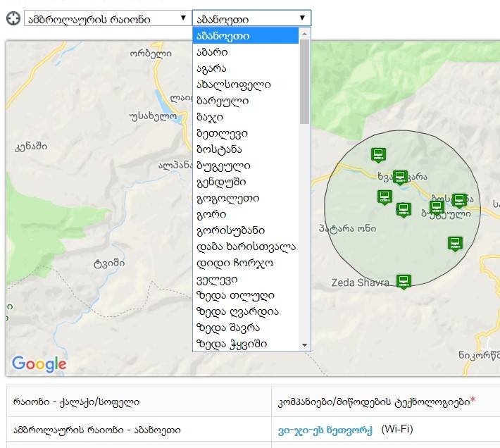Screen dimensions: 500x448
Task: Select ბუგეული in the dropdown list
Action: tap(246, 166)
